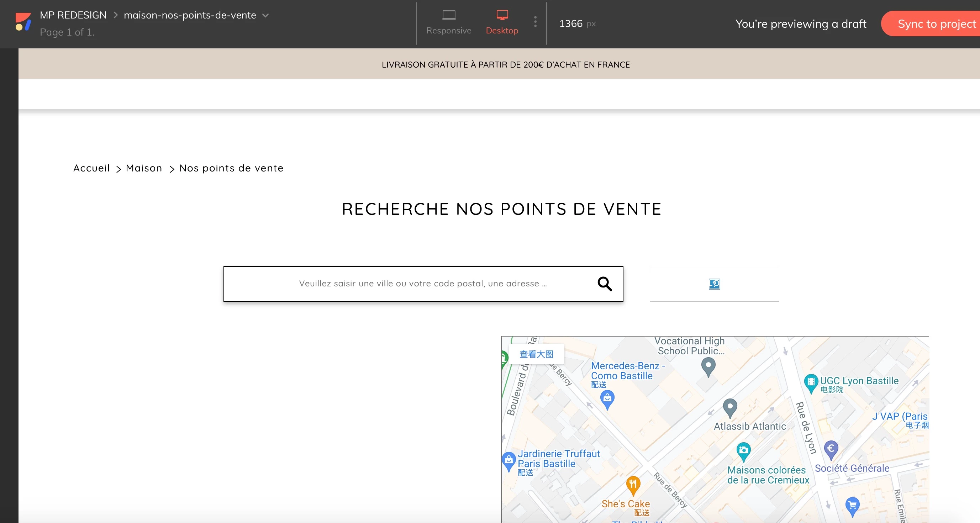This screenshot has height=523, width=980.
Task: Click the Atlassib Atlantic gray pin marker
Action: tap(730, 407)
